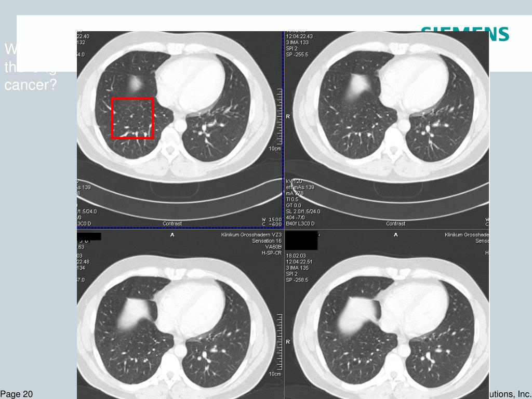Click 'Contrast' label beside B40f L3C0 D
532x399 pixels.
(395, 223)
